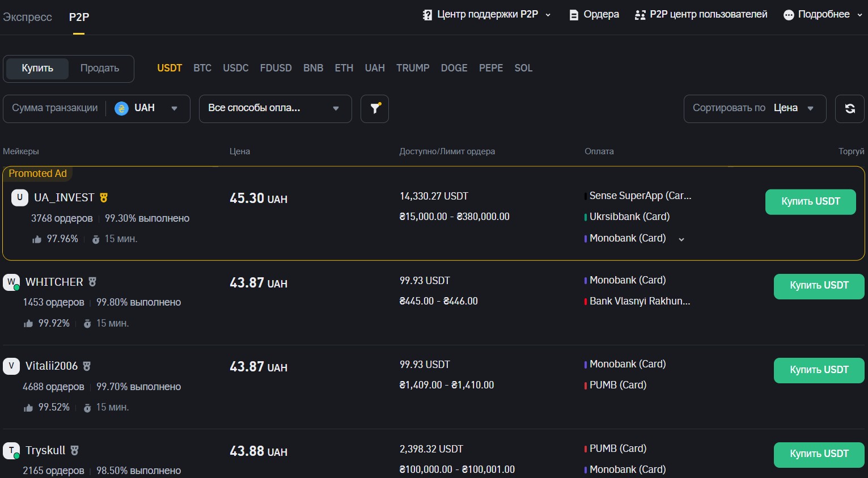
Task: Select the USDC coin tab
Action: (236, 68)
